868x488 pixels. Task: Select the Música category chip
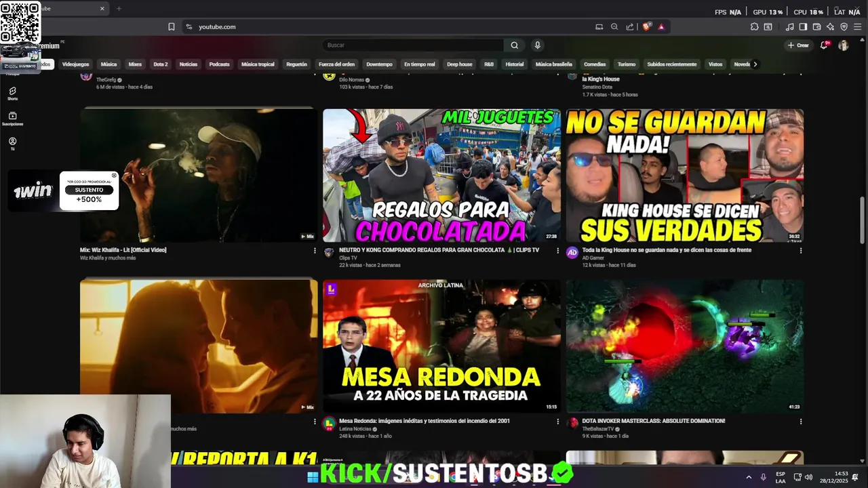tap(108, 64)
